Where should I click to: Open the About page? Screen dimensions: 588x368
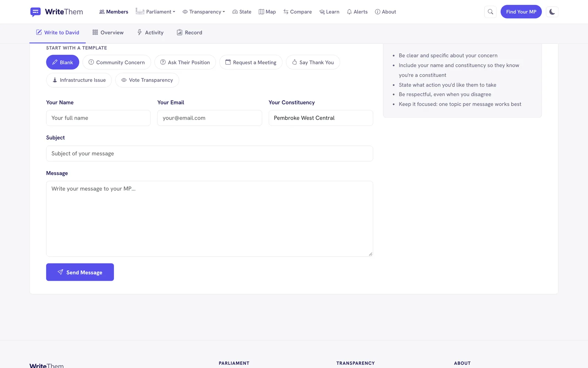(x=386, y=12)
